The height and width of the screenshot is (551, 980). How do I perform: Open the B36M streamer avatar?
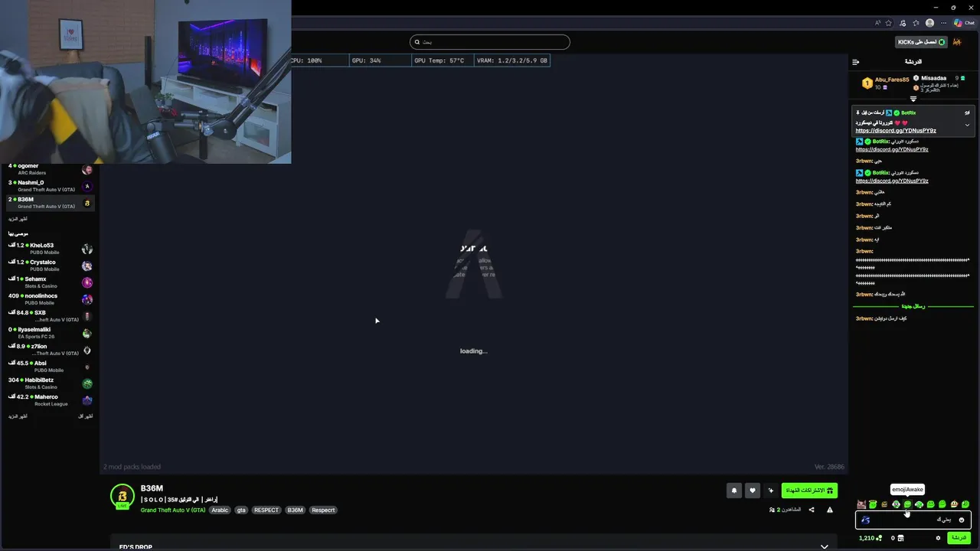(122, 496)
